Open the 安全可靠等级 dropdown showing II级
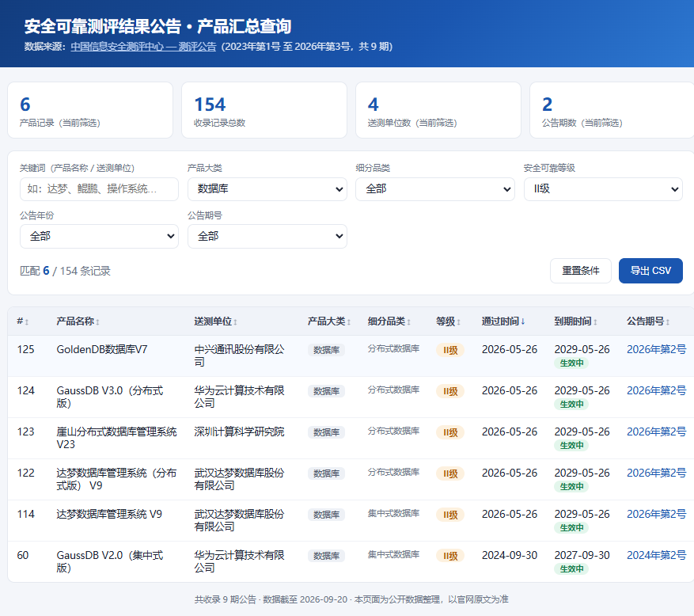The image size is (694, 616). [x=603, y=189]
